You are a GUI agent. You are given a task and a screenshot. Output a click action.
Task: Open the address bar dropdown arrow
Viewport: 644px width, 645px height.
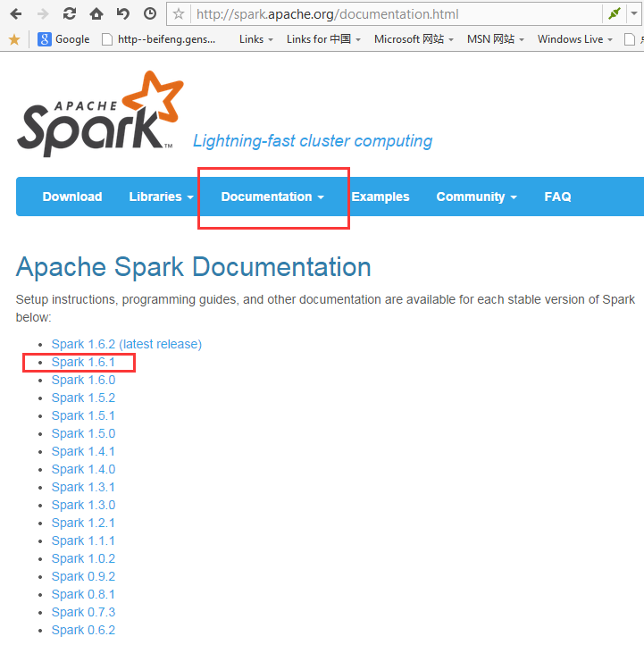634,14
